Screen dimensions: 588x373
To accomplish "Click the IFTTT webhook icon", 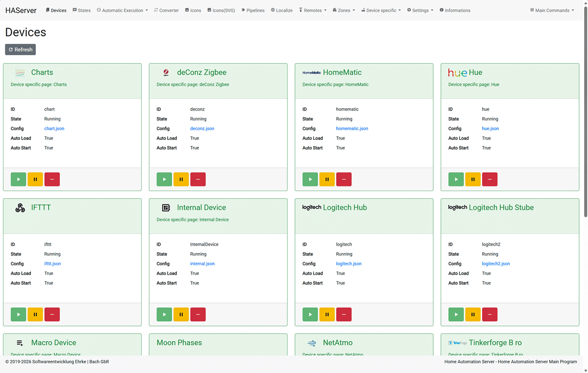I will click(x=20, y=208).
